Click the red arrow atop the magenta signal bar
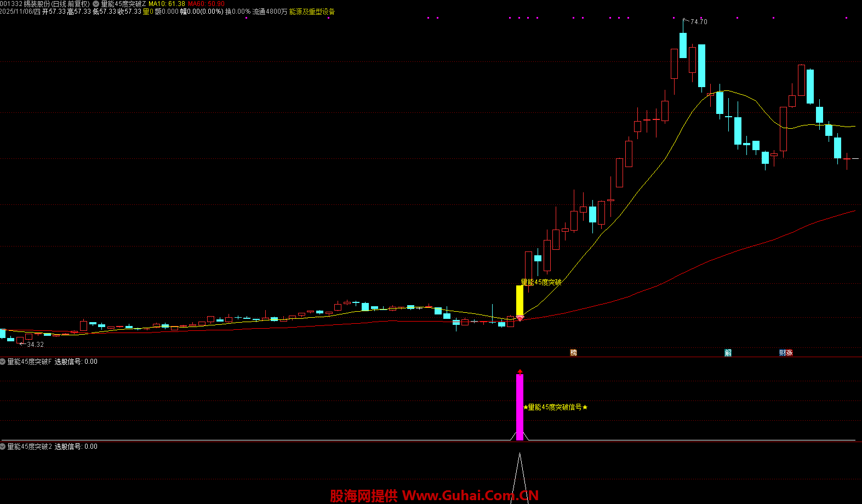The image size is (862, 504). [520, 371]
